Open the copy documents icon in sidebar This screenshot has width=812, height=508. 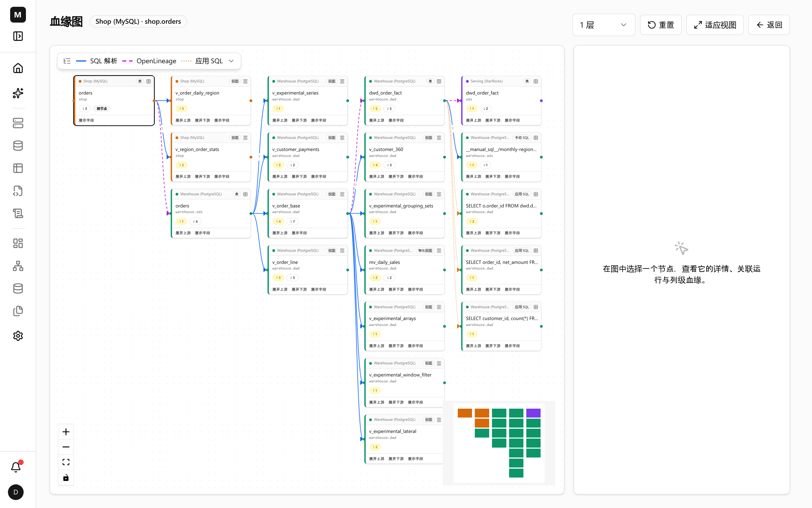(x=18, y=311)
